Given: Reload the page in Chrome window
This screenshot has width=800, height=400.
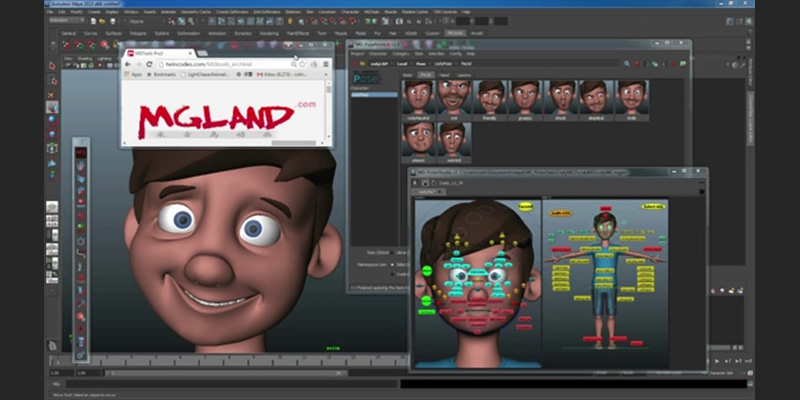Looking at the screenshot, I should [149, 64].
